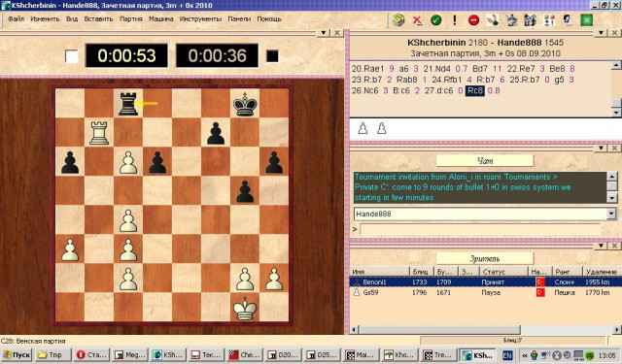Open the 'Kho...' taskbar window
The height and width of the screenshot is (364, 622).
pos(399,355)
